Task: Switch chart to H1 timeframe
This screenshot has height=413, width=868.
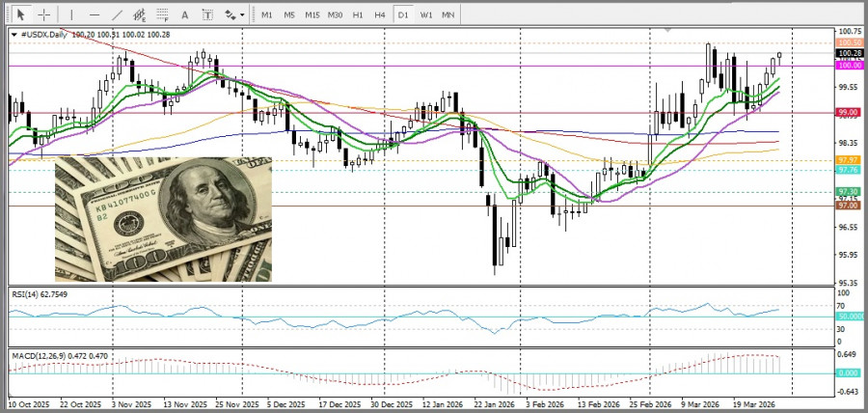Action: point(358,15)
